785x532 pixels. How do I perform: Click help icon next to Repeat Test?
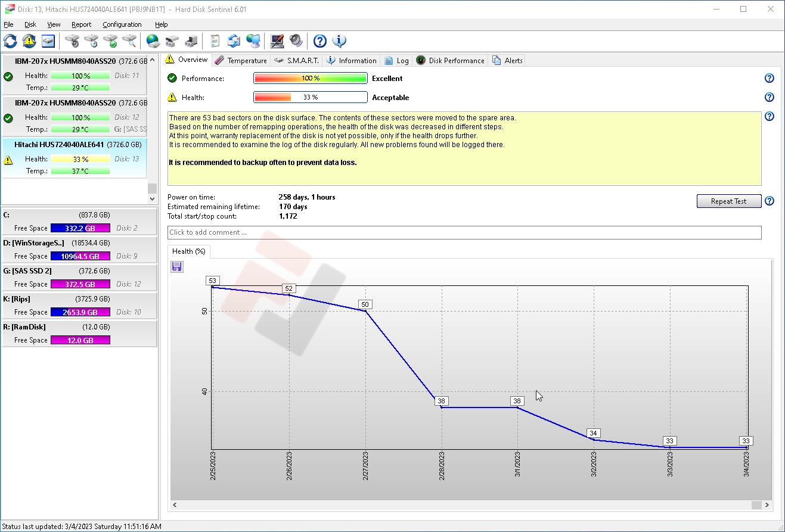769,201
